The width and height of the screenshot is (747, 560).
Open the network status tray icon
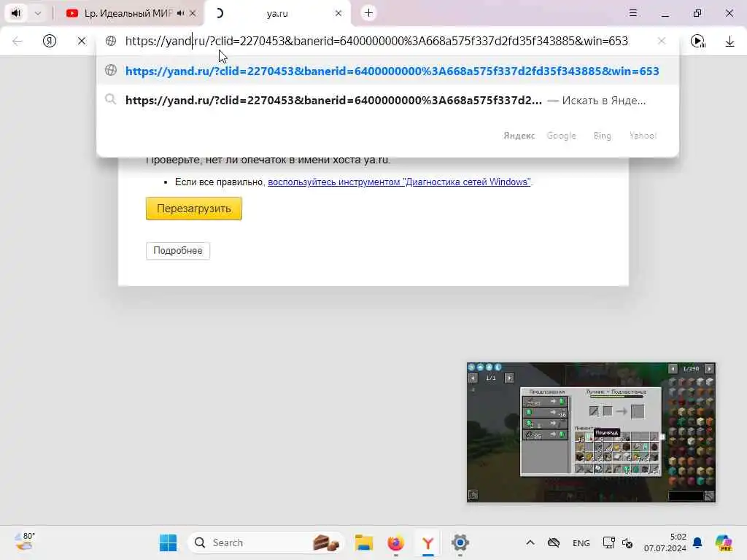coord(608,542)
